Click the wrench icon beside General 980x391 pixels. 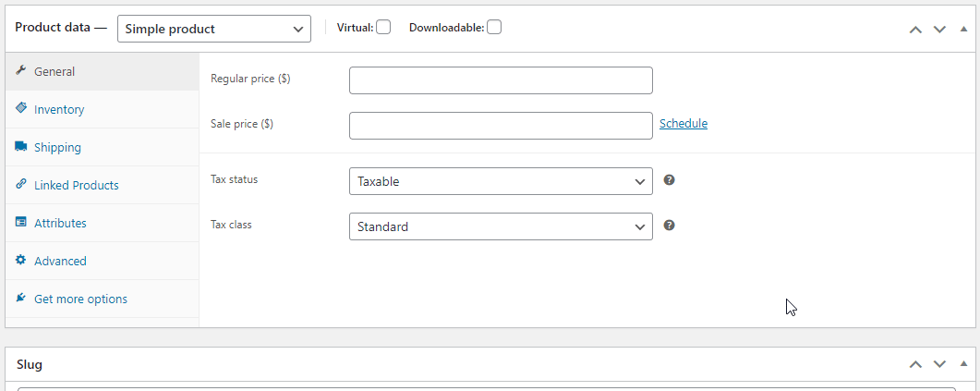(x=20, y=71)
